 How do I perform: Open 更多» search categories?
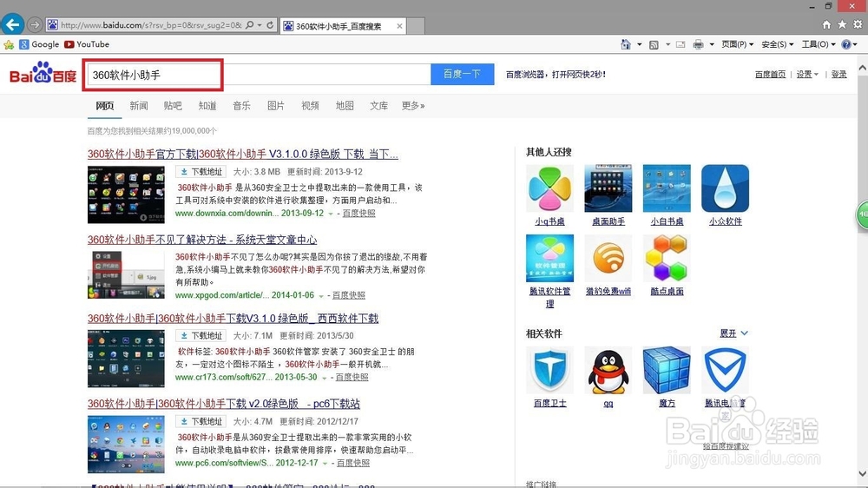pyautogui.click(x=413, y=105)
